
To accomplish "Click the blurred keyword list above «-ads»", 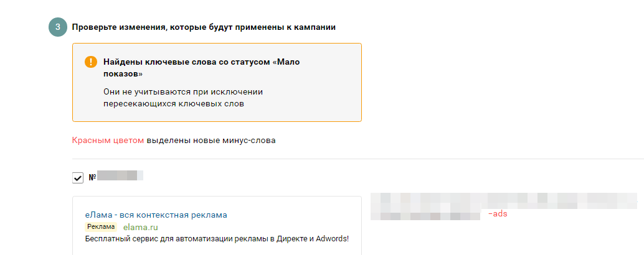I will click(503, 200).
